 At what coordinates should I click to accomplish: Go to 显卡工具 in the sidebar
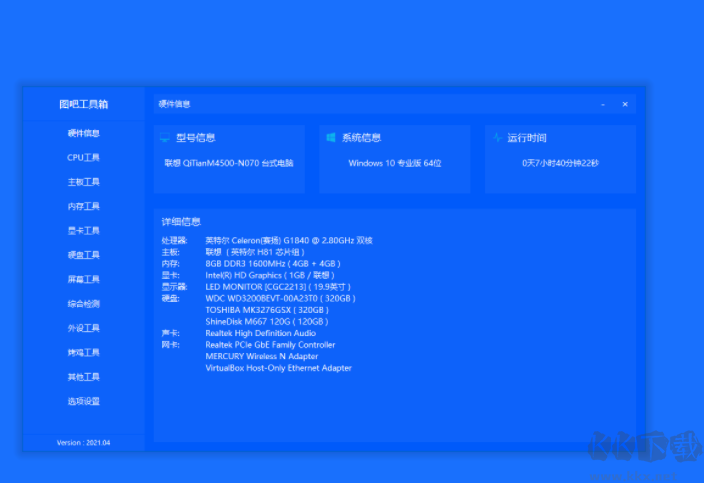(83, 231)
